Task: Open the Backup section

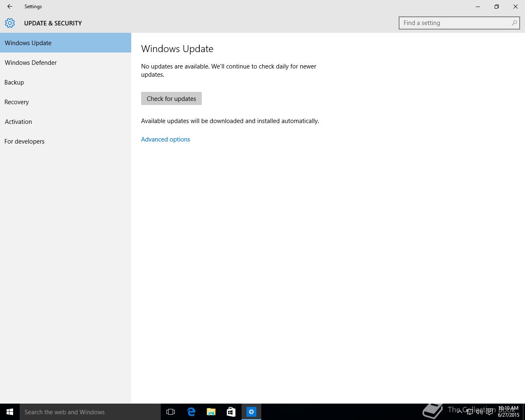Action: [x=66, y=82]
